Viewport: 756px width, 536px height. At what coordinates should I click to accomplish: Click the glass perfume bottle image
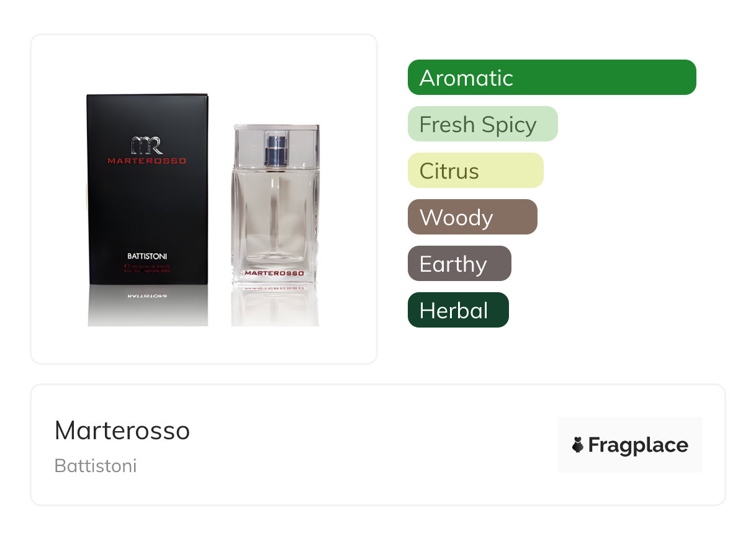[276, 205]
